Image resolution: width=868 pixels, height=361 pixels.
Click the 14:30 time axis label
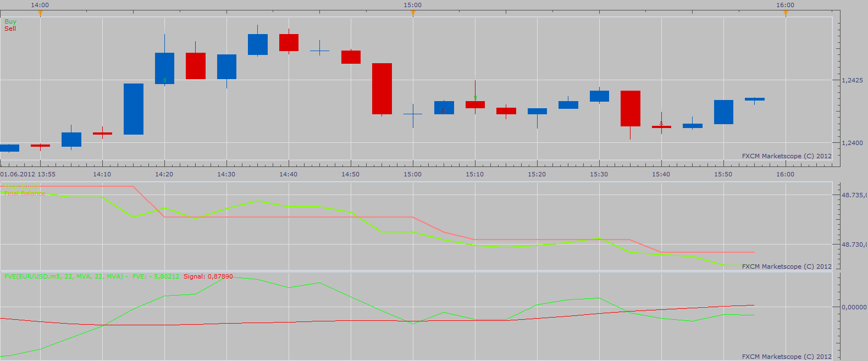pyautogui.click(x=226, y=174)
